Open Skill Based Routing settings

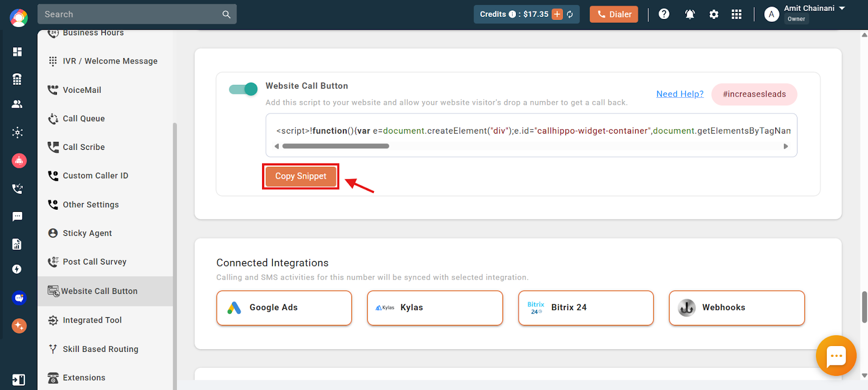[x=105, y=349]
